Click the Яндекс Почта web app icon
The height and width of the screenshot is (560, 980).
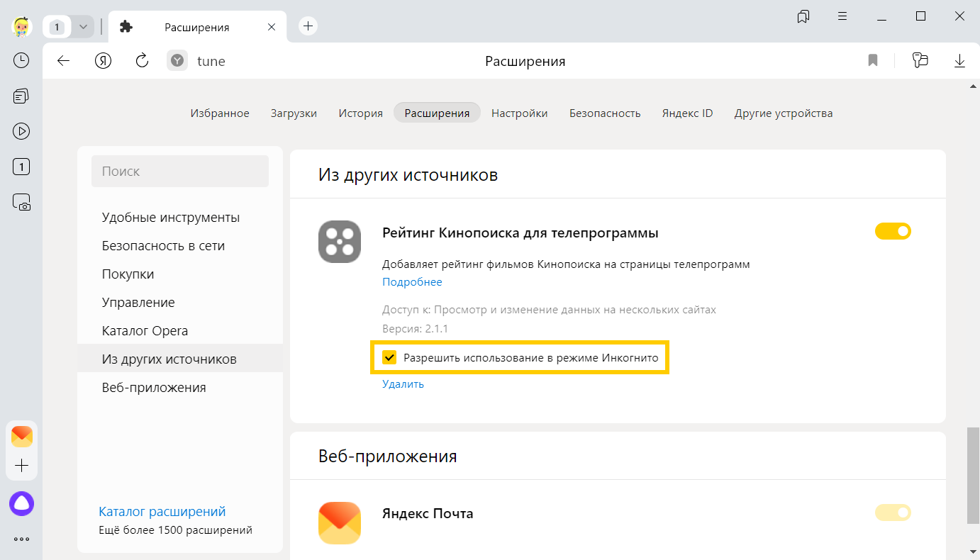pos(340,522)
